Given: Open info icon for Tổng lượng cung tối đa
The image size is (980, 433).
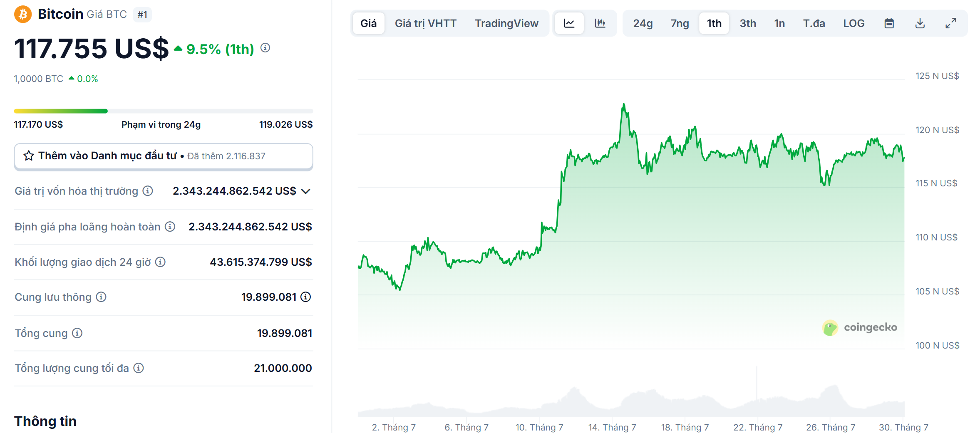Looking at the screenshot, I should coord(139,368).
